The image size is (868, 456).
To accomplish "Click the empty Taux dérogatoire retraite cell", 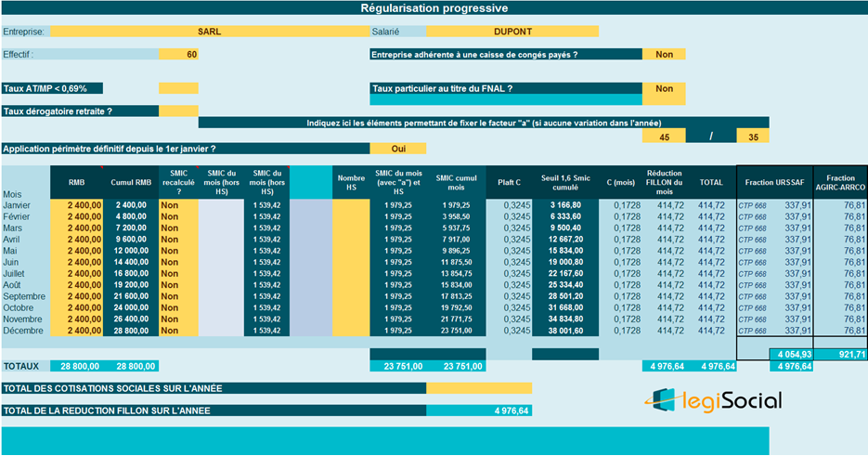I will [178, 111].
